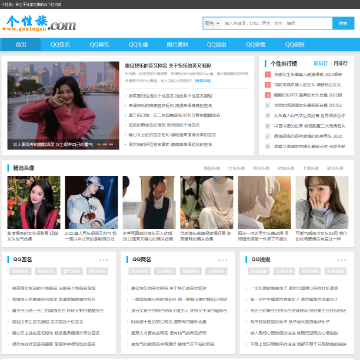Click the 精选头像 section heading
The width and height of the screenshot is (360, 360).
tap(23, 168)
